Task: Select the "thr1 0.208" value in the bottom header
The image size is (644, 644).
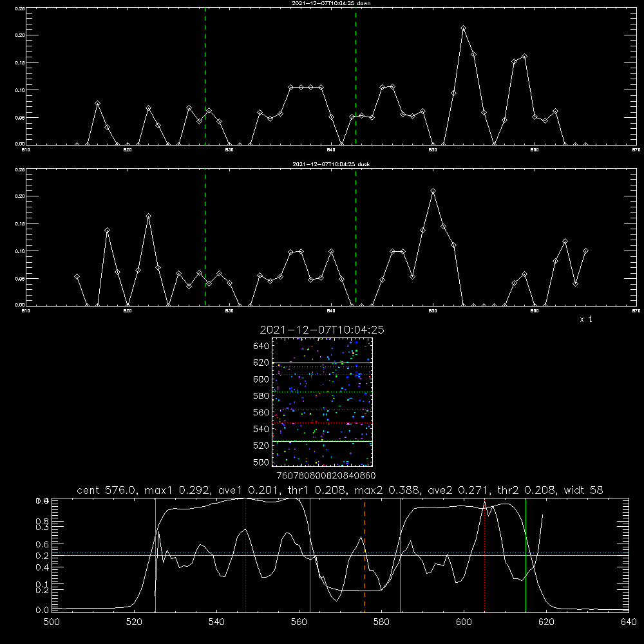Action: point(317,490)
